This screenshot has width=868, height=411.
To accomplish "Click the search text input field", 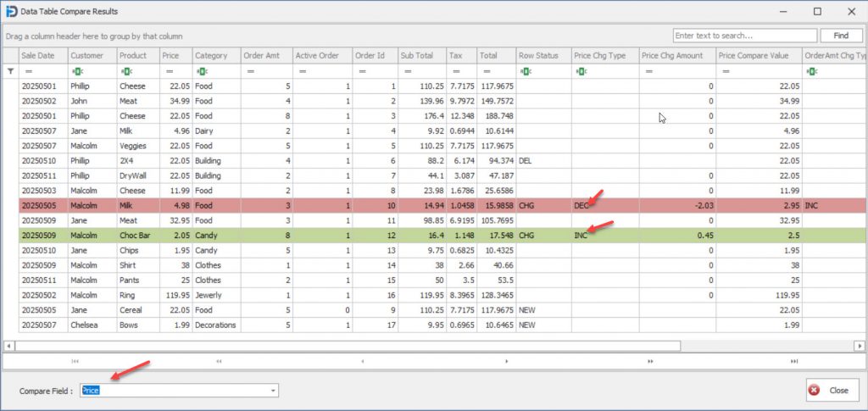I will [x=744, y=36].
